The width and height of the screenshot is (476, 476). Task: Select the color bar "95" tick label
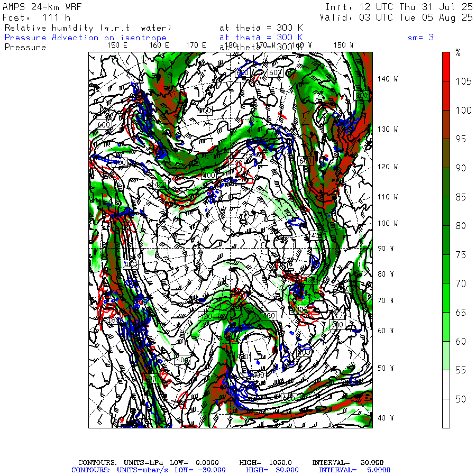[x=461, y=139]
